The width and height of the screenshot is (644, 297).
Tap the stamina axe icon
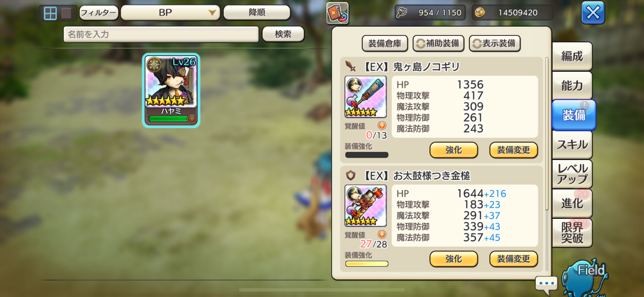(401, 12)
